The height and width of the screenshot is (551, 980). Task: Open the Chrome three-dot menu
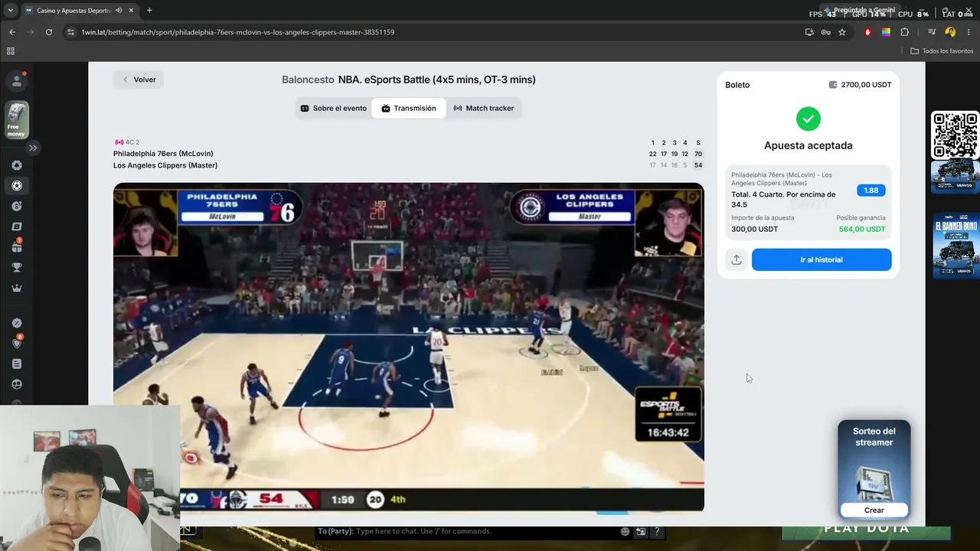[x=969, y=32]
